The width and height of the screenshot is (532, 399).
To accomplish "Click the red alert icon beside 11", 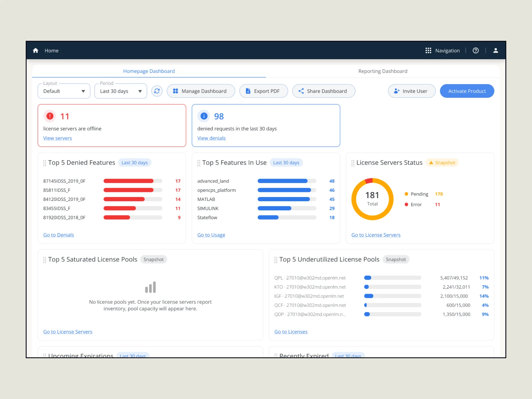I will coord(50,116).
